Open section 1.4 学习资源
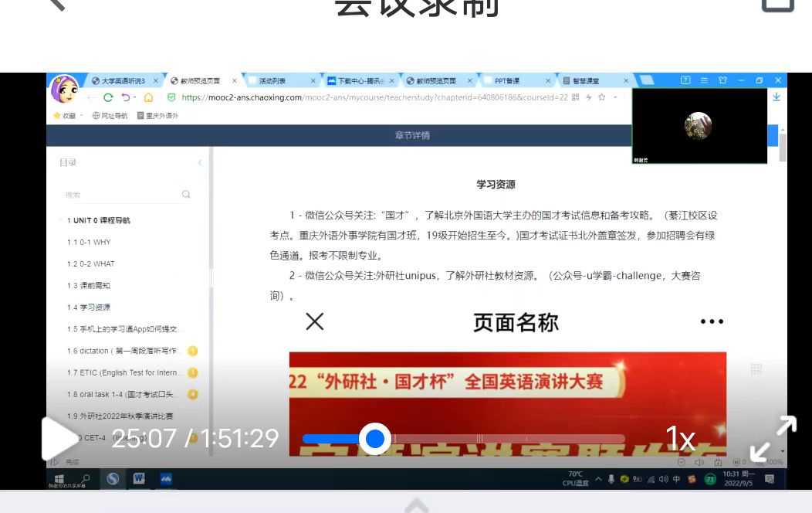This screenshot has height=513, width=812. click(x=89, y=307)
